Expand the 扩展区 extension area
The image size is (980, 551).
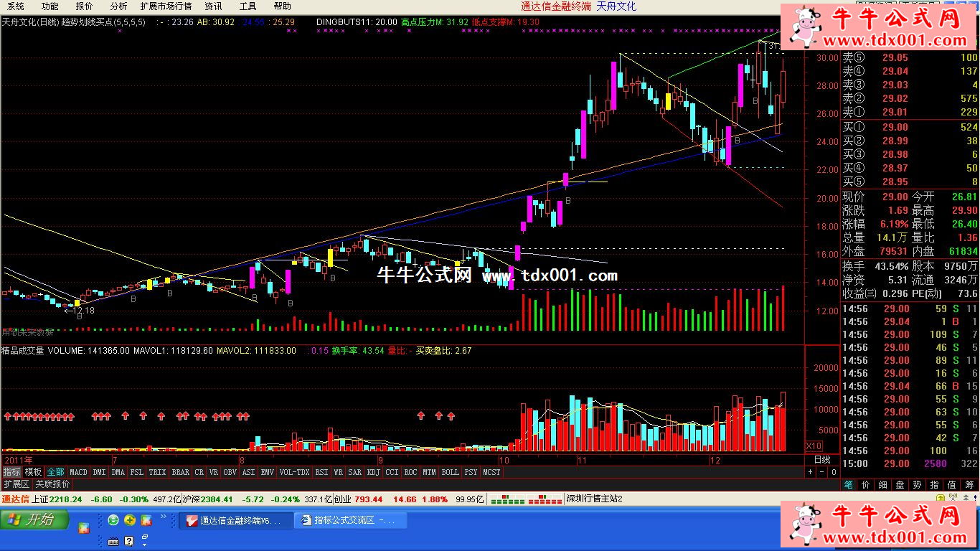click(x=16, y=484)
